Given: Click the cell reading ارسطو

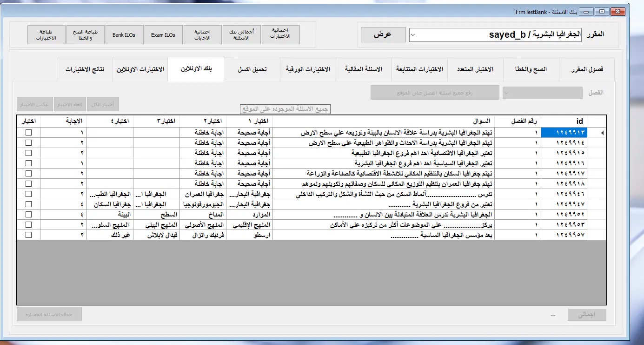Looking at the screenshot, I should 249,235.
